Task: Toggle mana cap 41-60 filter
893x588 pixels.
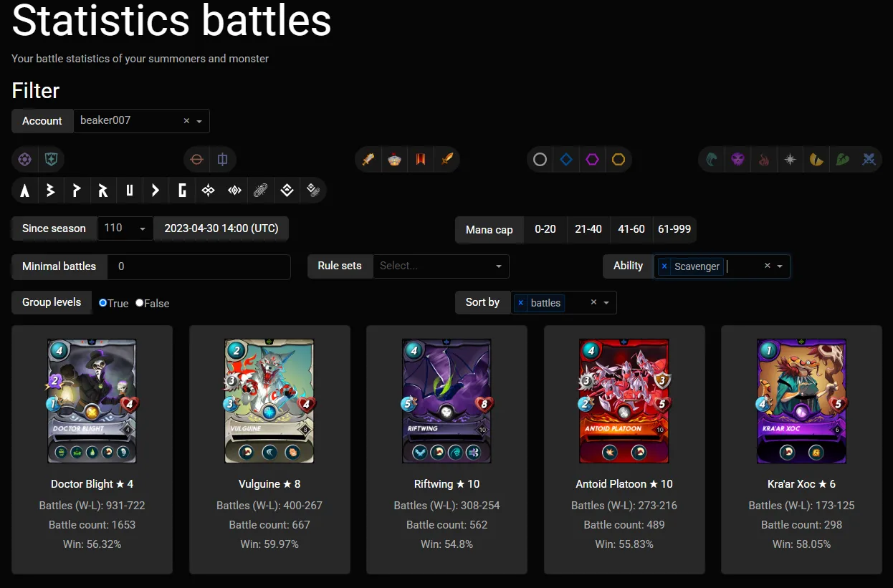Action: pyautogui.click(x=631, y=229)
